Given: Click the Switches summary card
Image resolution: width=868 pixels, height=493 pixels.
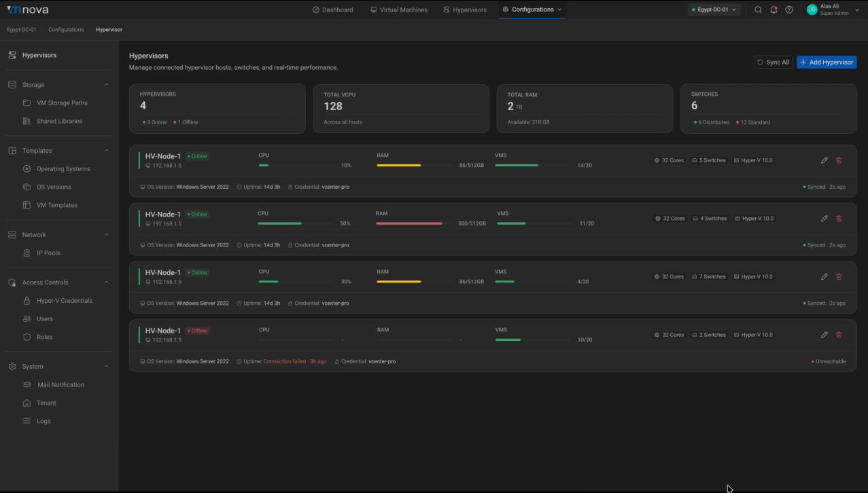Looking at the screenshot, I should tap(769, 109).
